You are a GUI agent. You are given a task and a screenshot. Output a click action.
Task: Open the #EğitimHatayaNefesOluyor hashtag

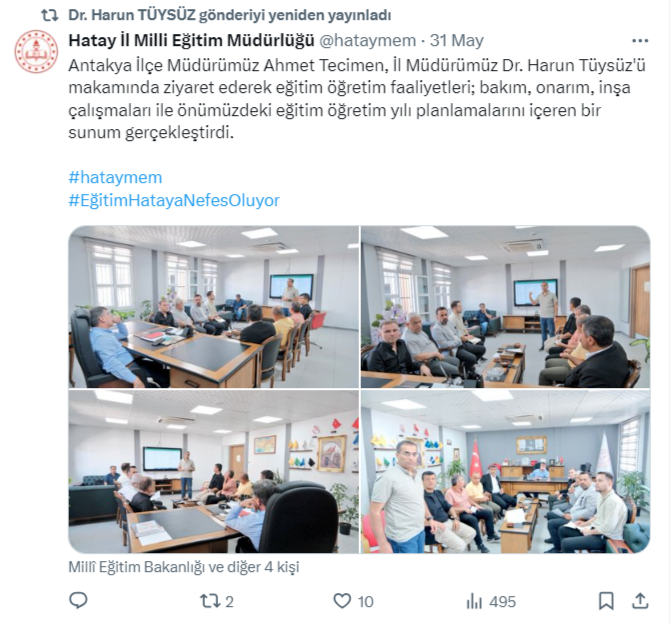click(x=174, y=200)
